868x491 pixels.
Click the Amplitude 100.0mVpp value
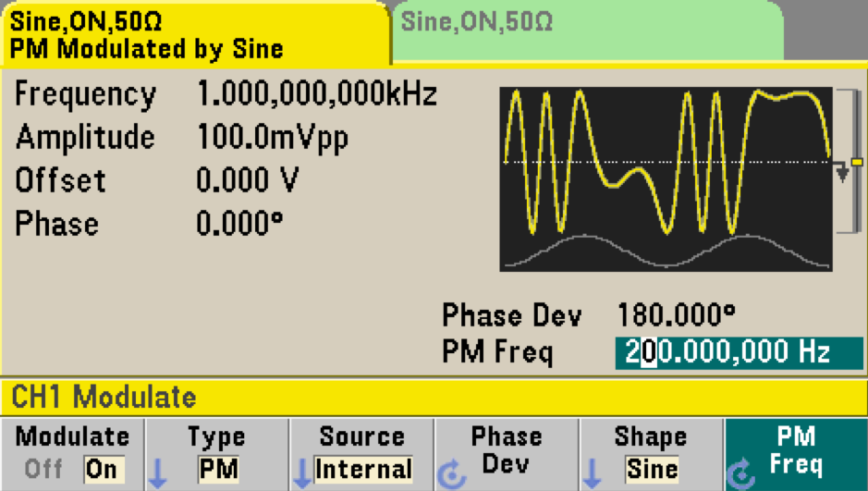[273, 137]
